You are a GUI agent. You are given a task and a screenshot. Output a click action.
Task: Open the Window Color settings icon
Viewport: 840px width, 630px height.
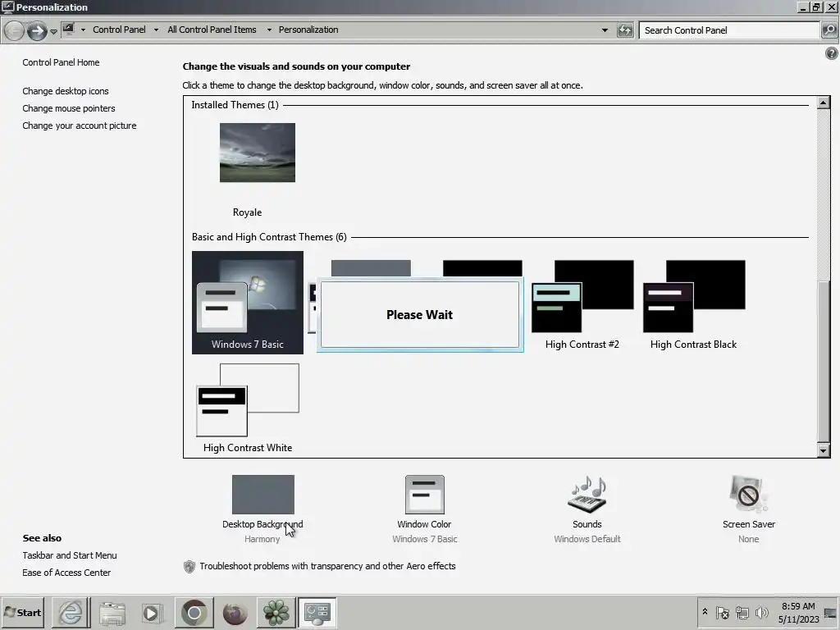(424, 495)
